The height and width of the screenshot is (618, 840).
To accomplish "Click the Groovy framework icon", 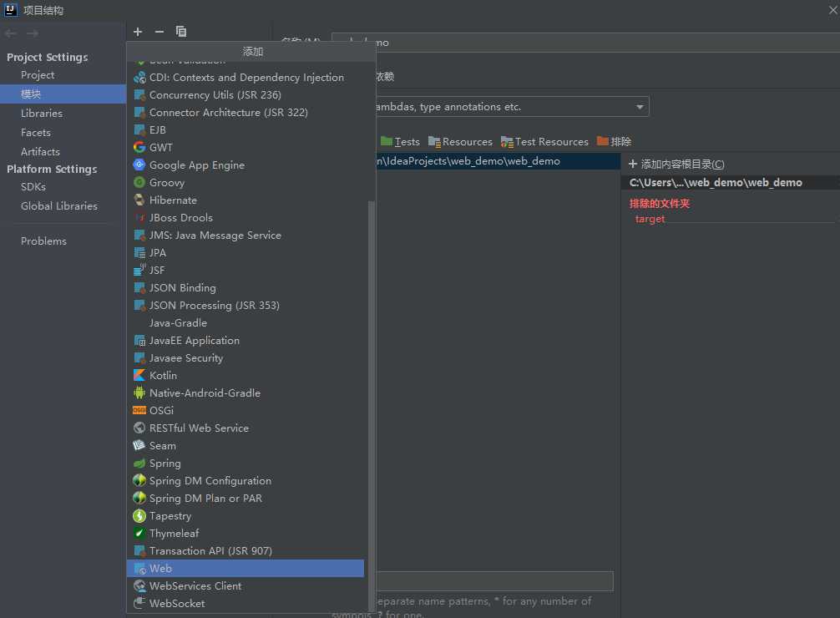I will click(139, 183).
